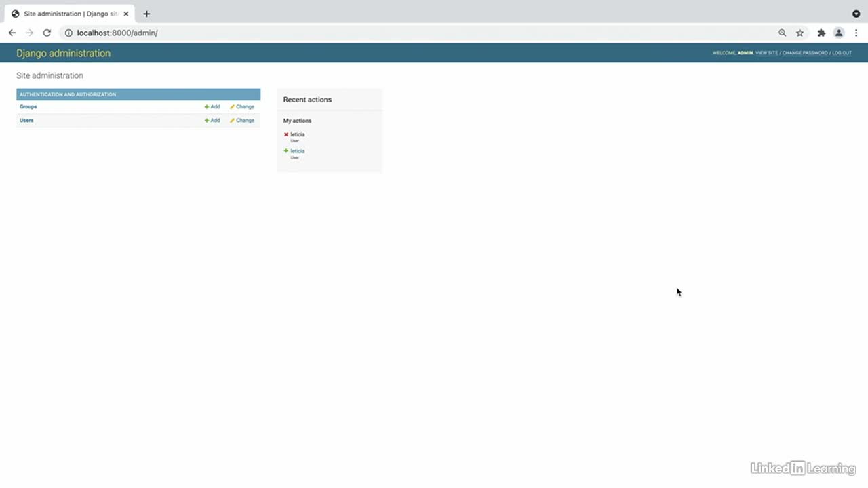The height and width of the screenshot is (488, 868).
Task: Bookmark this page with the star icon
Action: 800,33
